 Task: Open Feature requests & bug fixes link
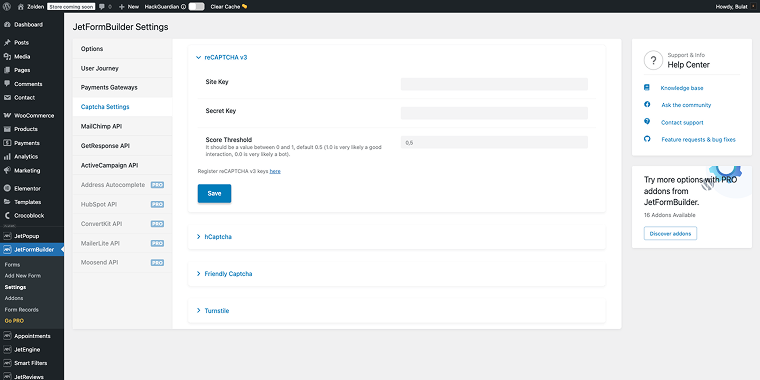point(698,140)
